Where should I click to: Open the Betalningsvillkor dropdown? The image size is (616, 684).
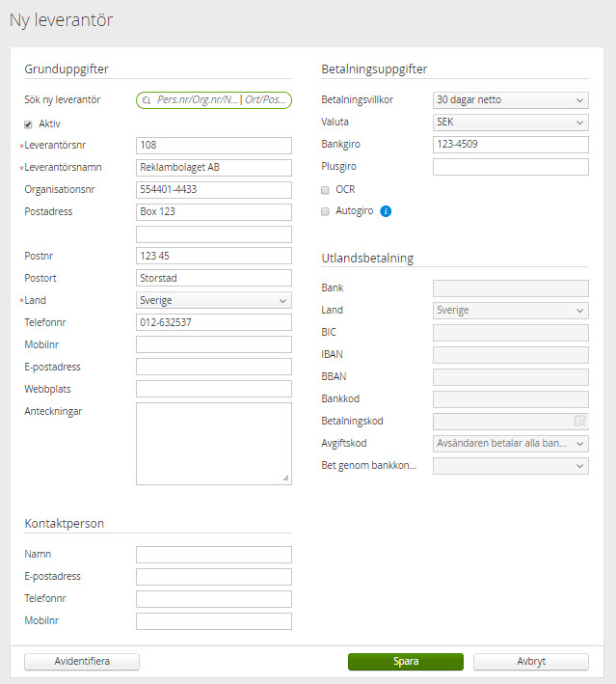[x=510, y=100]
